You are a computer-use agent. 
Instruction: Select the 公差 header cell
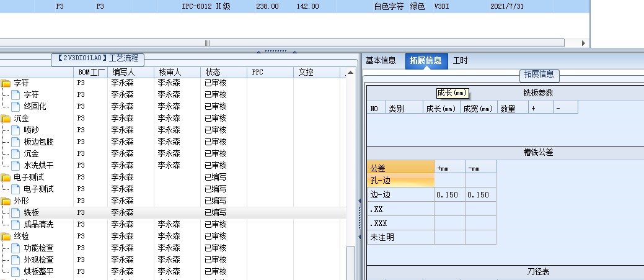400,168
